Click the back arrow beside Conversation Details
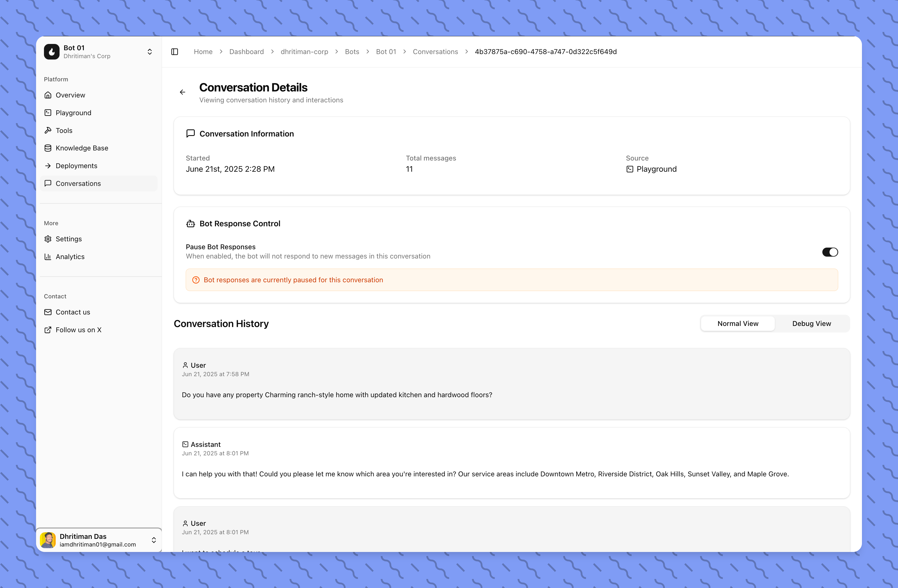The height and width of the screenshot is (588, 898). click(x=183, y=92)
